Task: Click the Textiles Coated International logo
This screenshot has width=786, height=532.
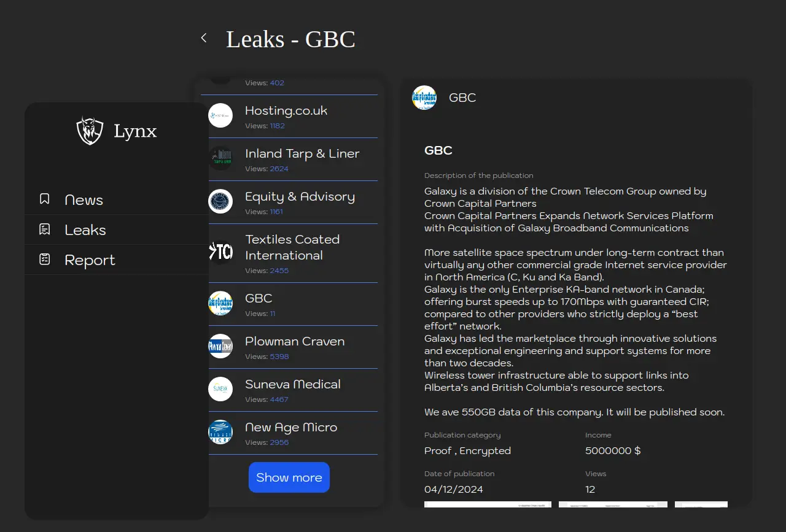Action: (220, 252)
